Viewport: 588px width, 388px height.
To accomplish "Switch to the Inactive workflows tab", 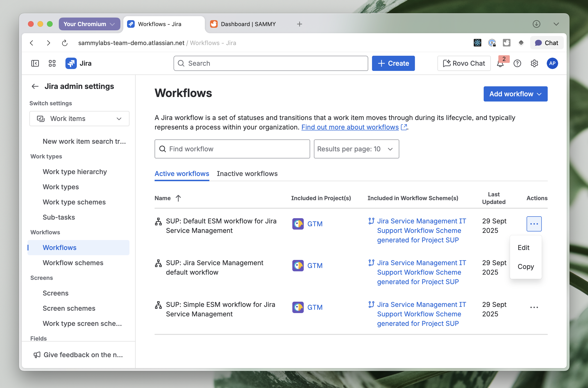I will (x=247, y=174).
